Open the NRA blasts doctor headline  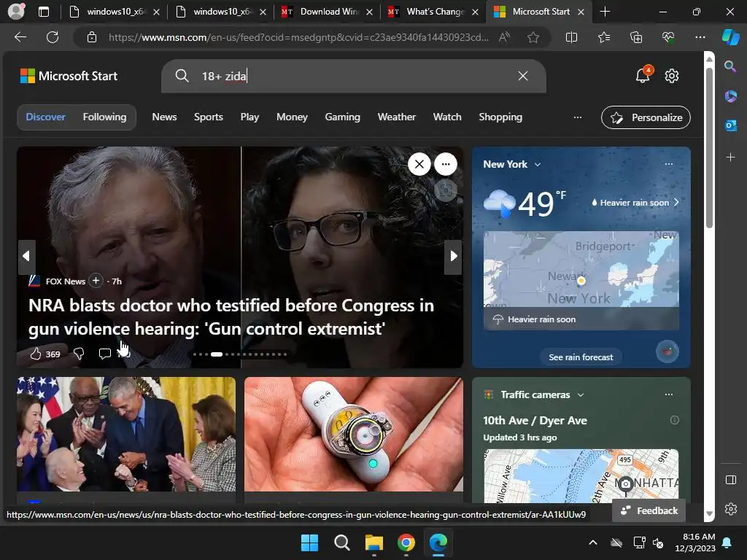[x=231, y=317]
